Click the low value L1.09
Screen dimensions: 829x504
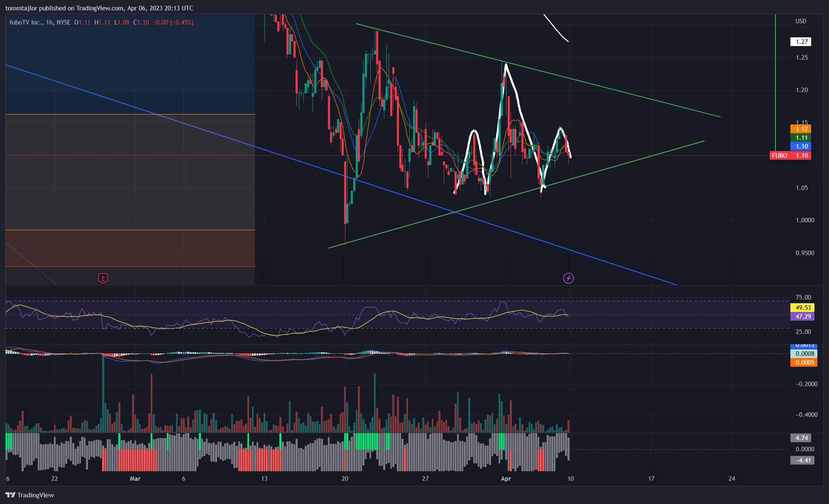click(x=122, y=22)
